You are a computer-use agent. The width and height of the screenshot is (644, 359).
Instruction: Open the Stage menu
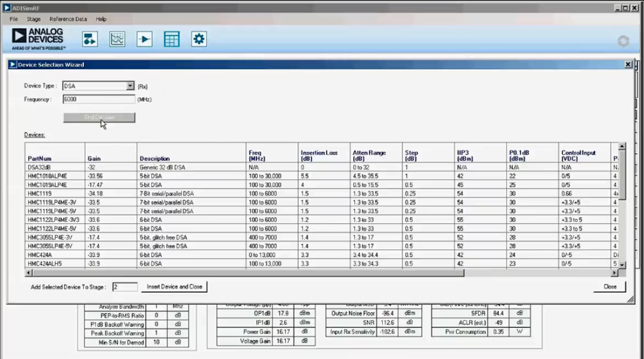pyautogui.click(x=33, y=19)
